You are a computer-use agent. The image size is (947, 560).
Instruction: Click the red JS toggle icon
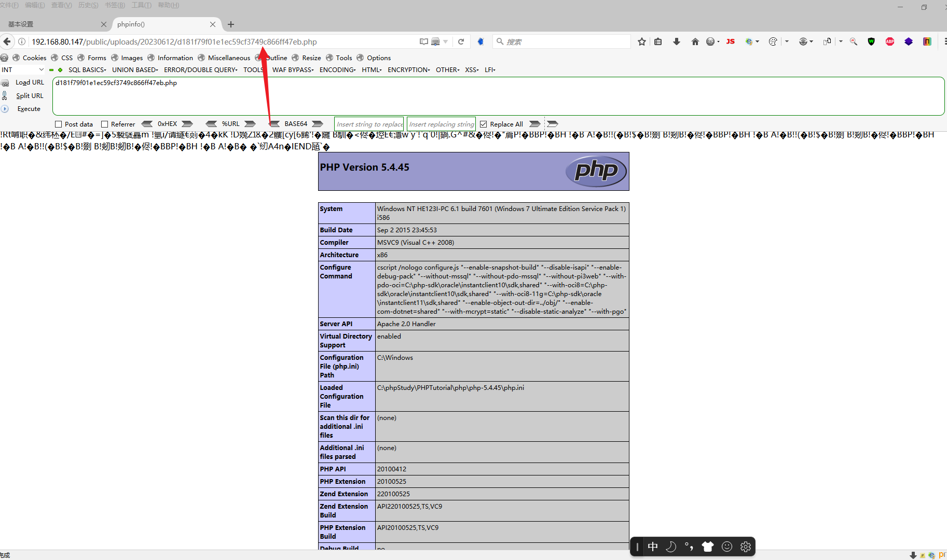pos(731,41)
